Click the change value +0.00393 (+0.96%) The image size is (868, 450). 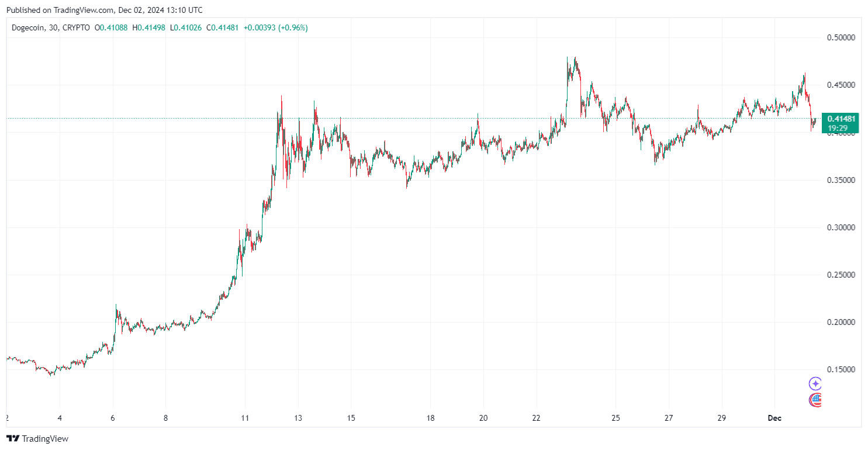(x=276, y=27)
